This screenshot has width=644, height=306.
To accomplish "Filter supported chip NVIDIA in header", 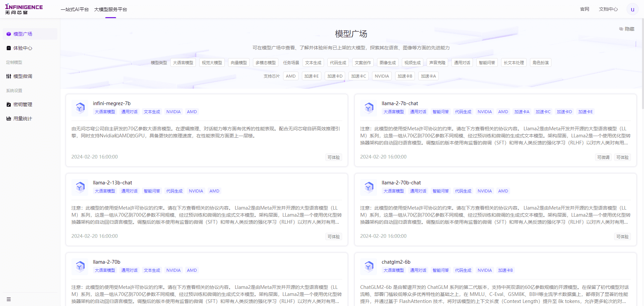I will pyautogui.click(x=382, y=76).
